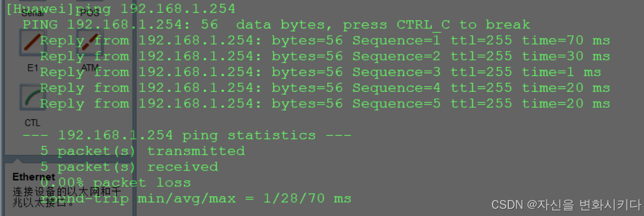Click the round-trip min/avg/max result line

[196, 199]
